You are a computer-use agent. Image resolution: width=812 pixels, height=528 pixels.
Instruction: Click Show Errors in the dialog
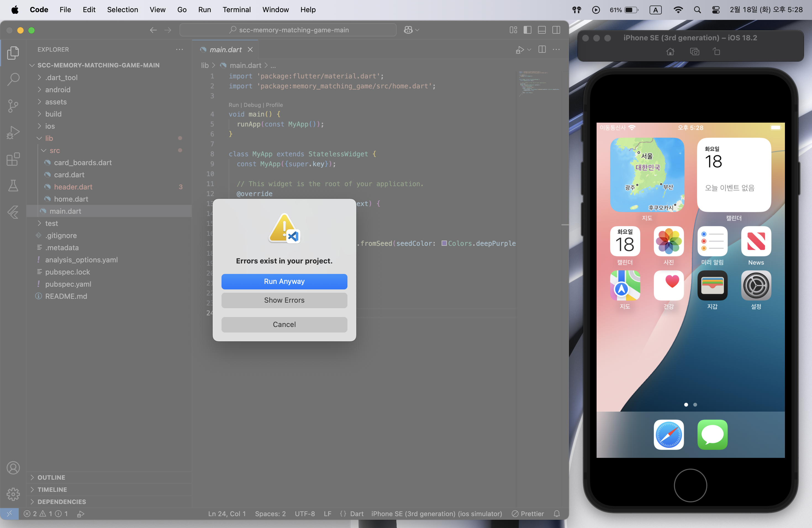click(x=284, y=300)
